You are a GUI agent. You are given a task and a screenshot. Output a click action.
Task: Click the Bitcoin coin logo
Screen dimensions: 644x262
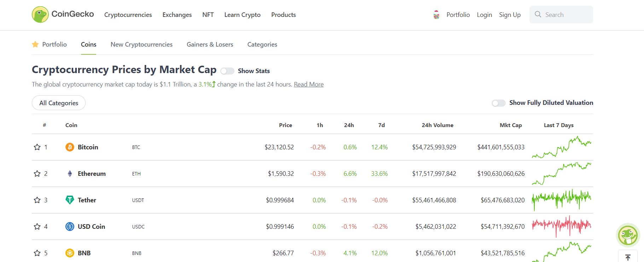pyautogui.click(x=70, y=147)
